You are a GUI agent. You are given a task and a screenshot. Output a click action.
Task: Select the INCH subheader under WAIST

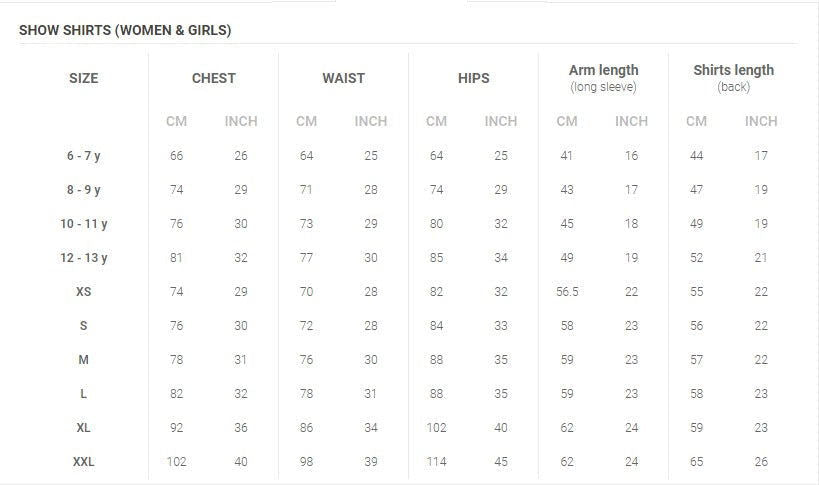tap(371, 121)
